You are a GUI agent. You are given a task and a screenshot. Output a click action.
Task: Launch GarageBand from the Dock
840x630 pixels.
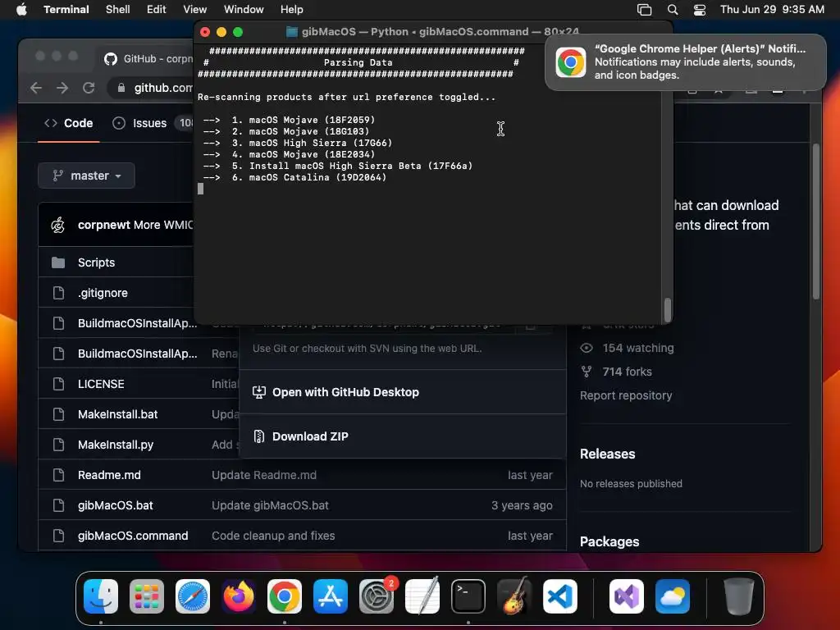[514, 596]
